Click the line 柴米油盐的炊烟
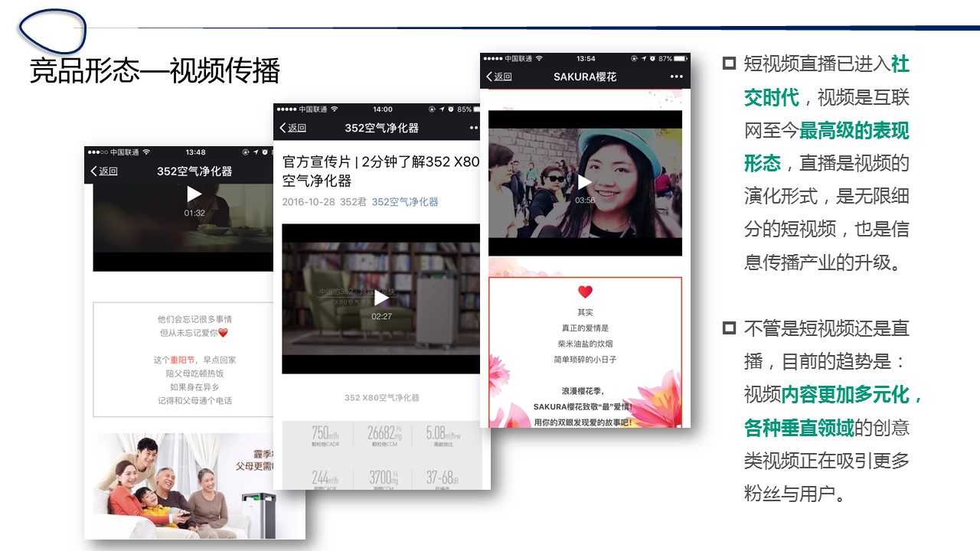The image size is (980, 551). tap(585, 344)
